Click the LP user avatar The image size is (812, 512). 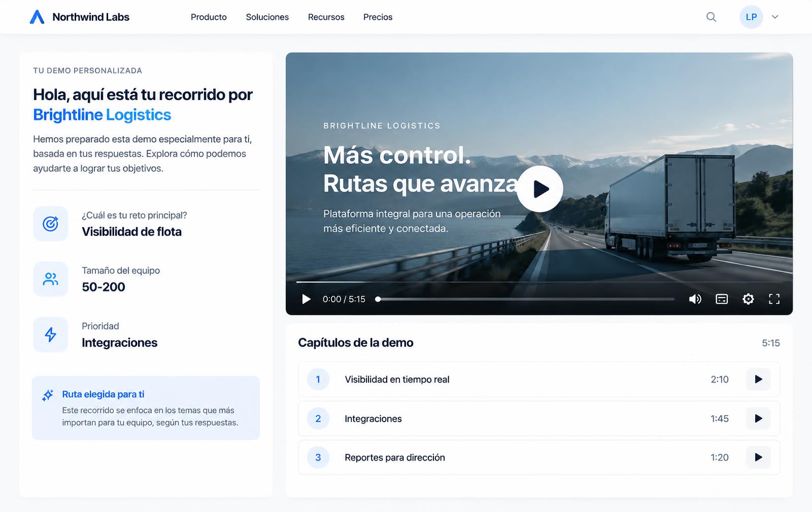[751, 17]
